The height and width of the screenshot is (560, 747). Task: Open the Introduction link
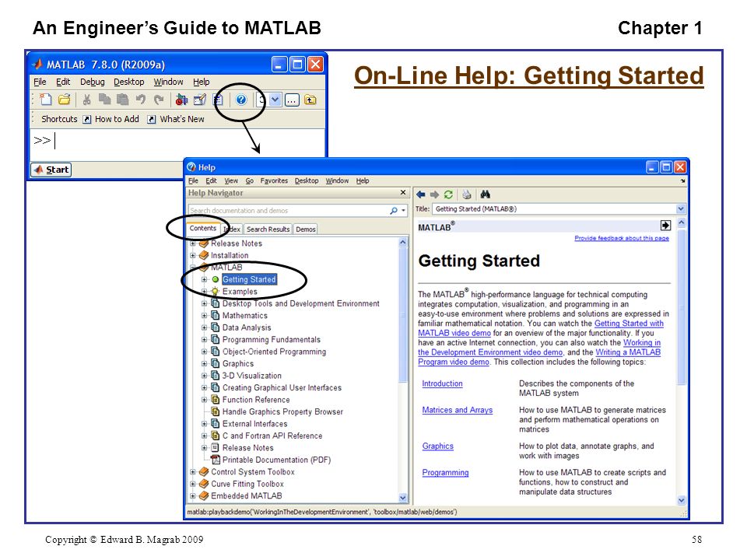pyautogui.click(x=442, y=383)
